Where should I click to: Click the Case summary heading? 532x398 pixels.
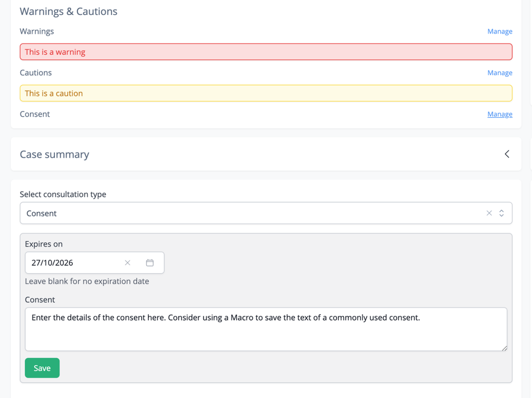(x=54, y=154)
